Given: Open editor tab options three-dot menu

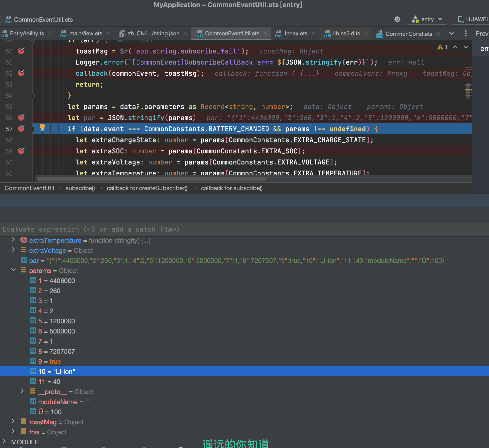Looking at the screenshot, I should coord(466,33).
